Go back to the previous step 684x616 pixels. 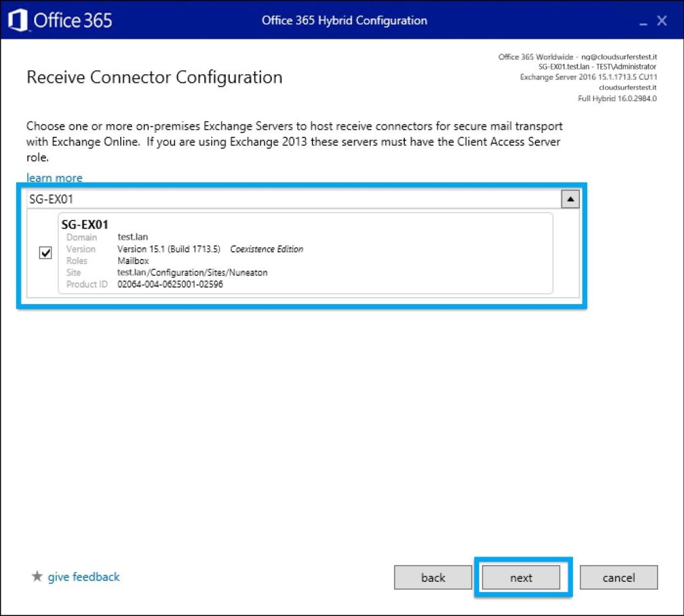[x=433, y=578]
